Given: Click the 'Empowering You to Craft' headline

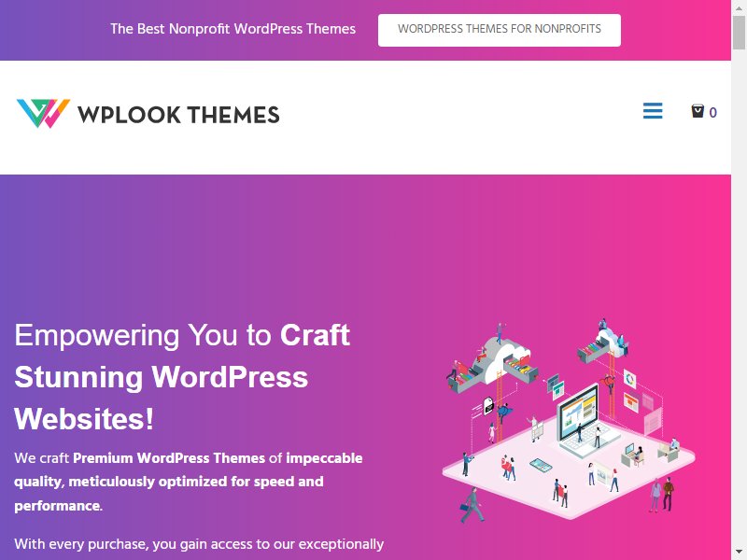Looking at the screenshot, I should click(x=182, y=377).
